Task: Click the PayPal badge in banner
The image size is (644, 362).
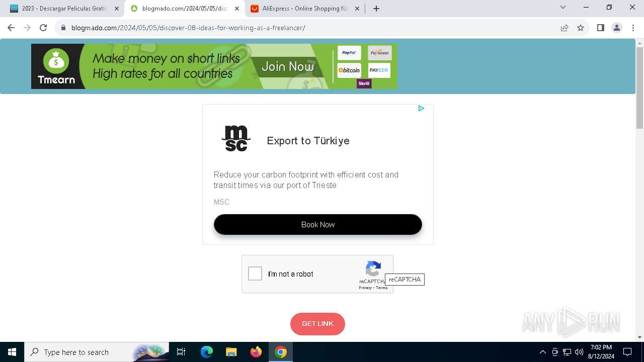Action: 349,53
